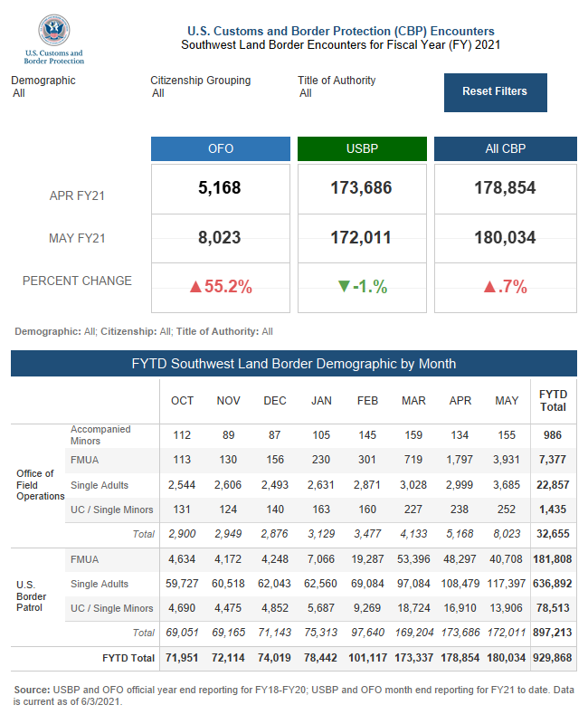Click the USBP MAY FY21 value 172,011
The height and width of the screenshot is (724, 588).
pos(361,238)
